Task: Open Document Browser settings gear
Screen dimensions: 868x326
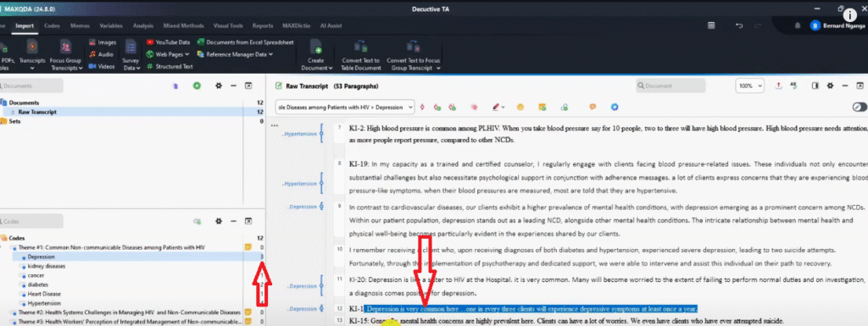Action: (831, 86)
